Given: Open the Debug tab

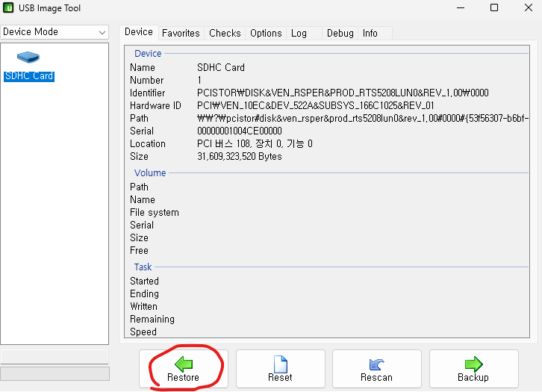Looking at the screenshot, I should click(340, 33).
